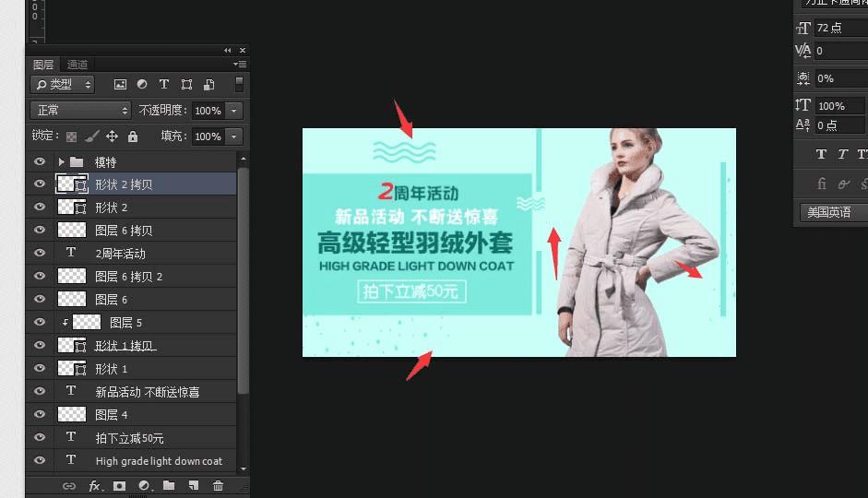This screenshot has width=868, height=498.
Task: Select 新品活动 不断送惊喜 text layer
Action: pyautogui.click(x=147, y=391)
